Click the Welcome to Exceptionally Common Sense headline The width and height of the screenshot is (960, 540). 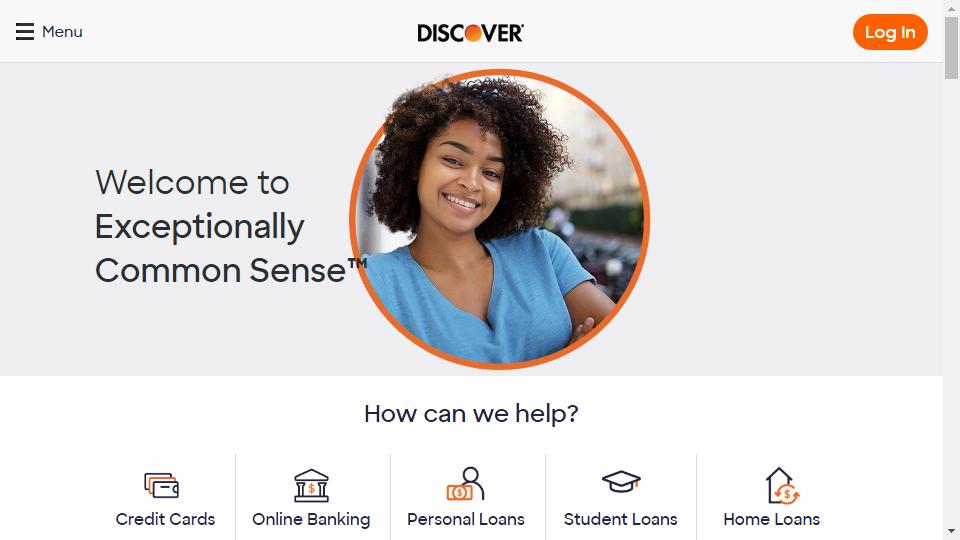click(231, 226)
